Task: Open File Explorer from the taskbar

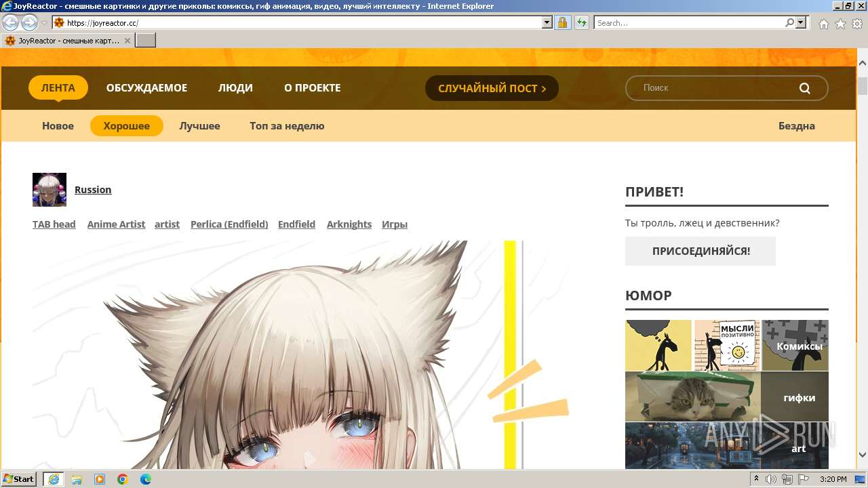Action: click(77, 479)
